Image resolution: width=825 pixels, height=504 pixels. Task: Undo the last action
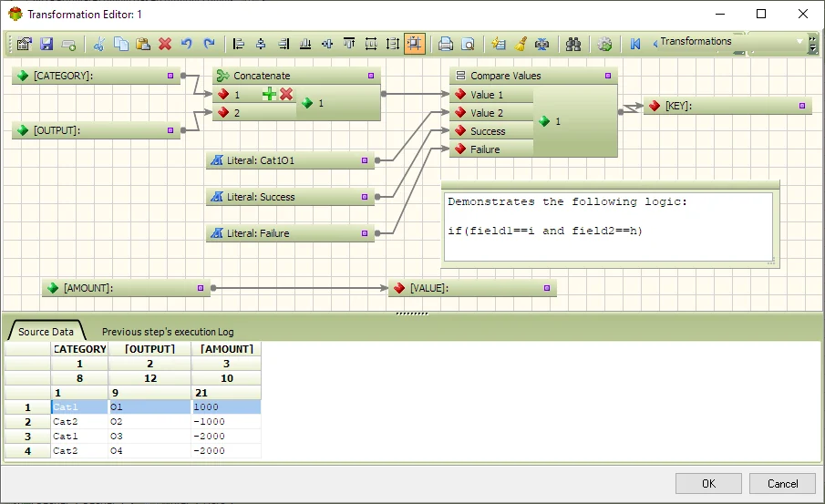click(187, 44)
